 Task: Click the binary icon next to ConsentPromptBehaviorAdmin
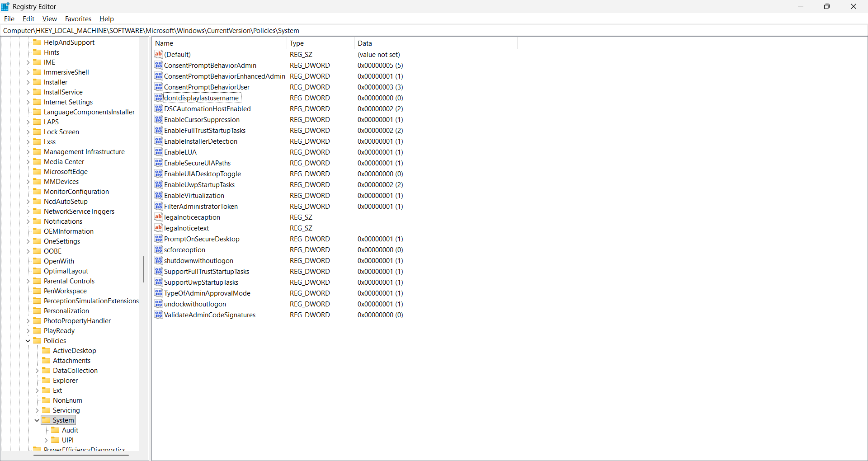click(159, 65)
